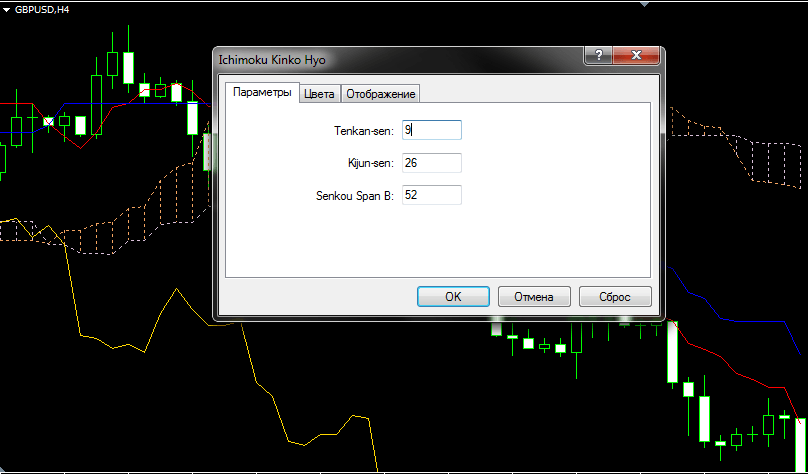Confirm settings with OK button
Screen dimensions: 808x474
coord(453,297)
